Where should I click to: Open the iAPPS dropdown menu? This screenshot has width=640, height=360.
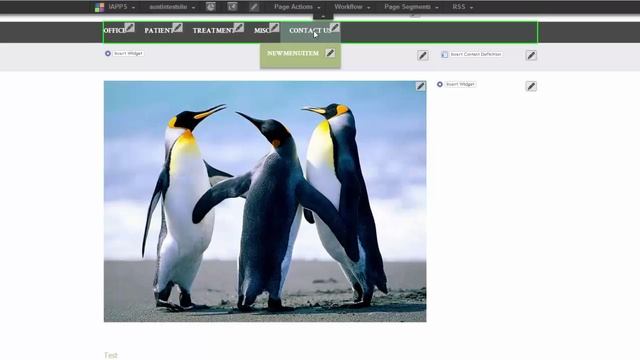pyautogui.click(x=122, y=7)
